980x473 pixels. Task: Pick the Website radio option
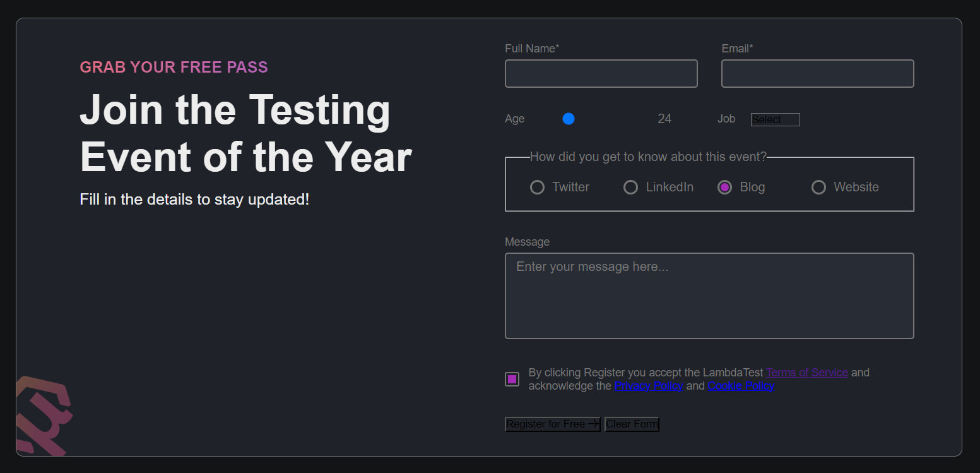818,188
